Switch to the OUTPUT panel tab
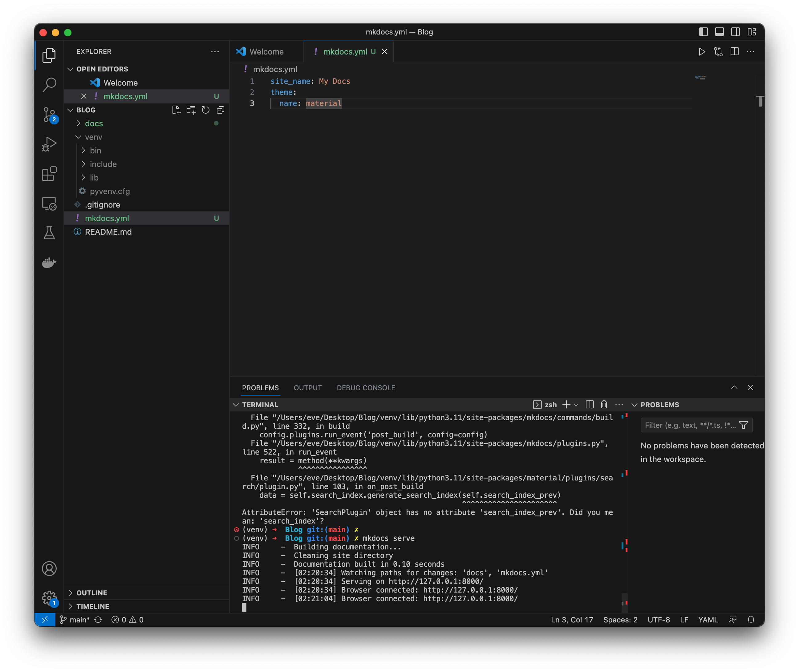Image resolution: width=799 pixels, height=672 pixels. point(307,388)
